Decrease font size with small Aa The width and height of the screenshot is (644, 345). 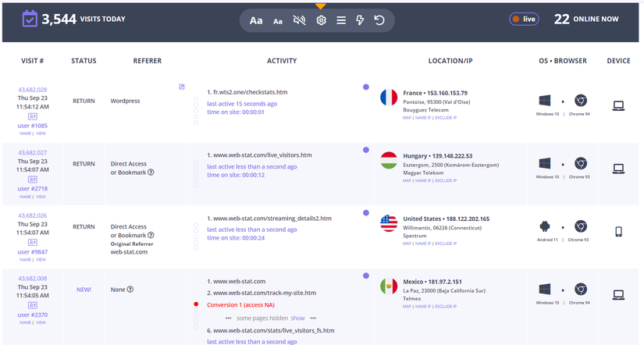click(x=278, y=21)
